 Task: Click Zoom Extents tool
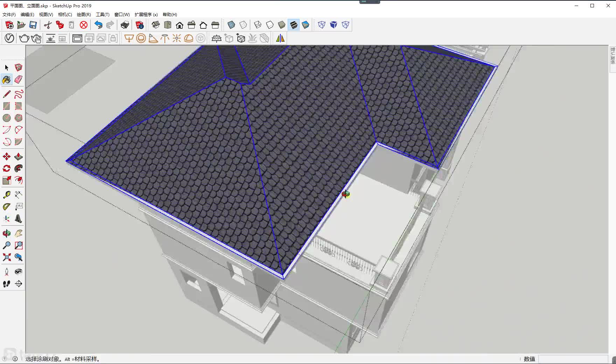(7, 257)
